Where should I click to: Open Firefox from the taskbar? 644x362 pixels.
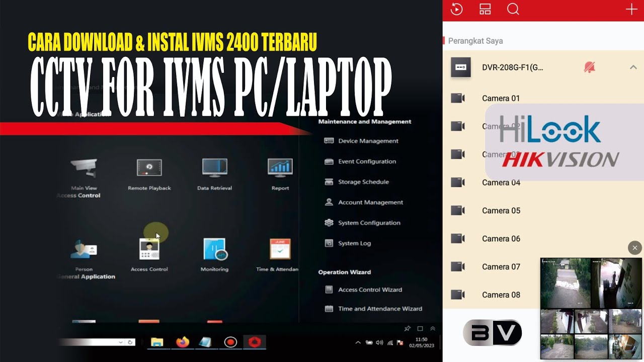pyautogui.click(x=183, y=342)
